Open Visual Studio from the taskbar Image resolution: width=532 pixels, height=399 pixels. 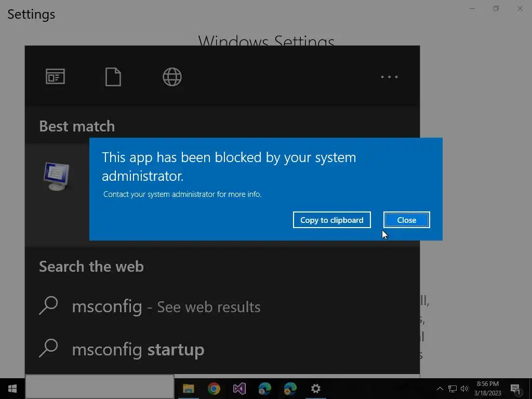pyautogui.click(x=239, y=389)
